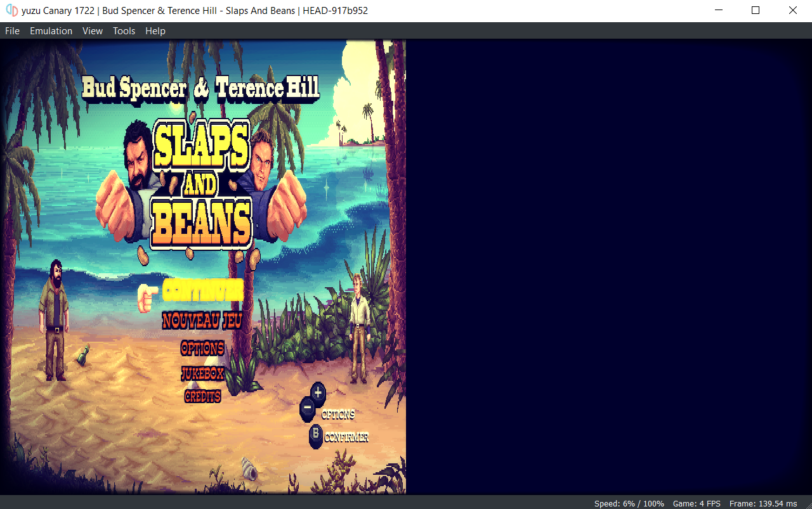Viewport: 812px width, 509px height.
Task: Click the Bud Spencer character on the beach
Action: coord(56,321)
